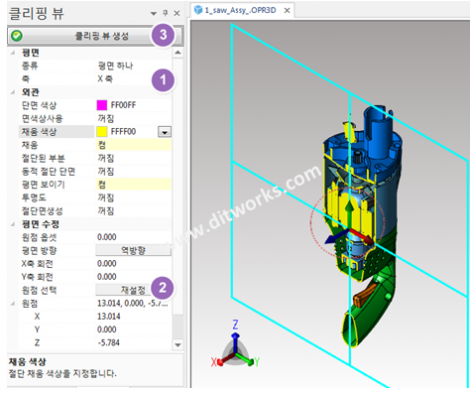Select the 원점 선택 property label
470x394 pixels.
click(39, 290)
